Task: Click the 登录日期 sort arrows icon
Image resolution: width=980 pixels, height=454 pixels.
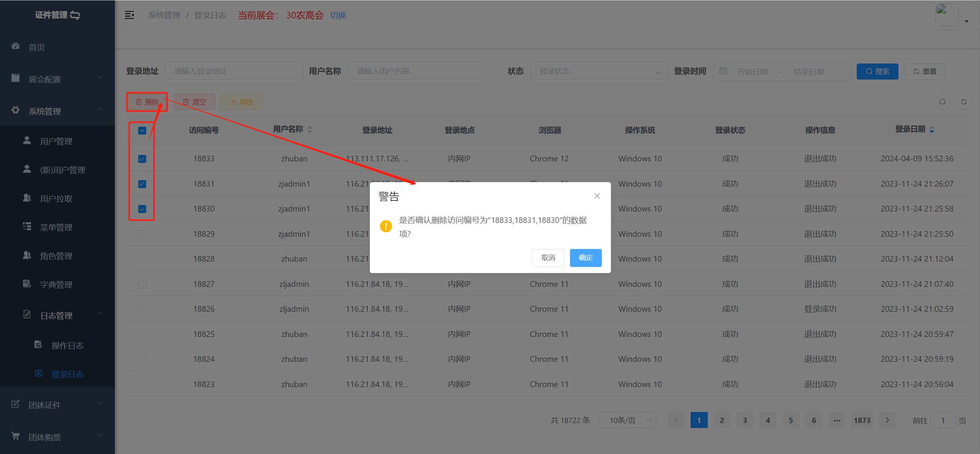Action: pyautogui.click(x=932, y=130)
